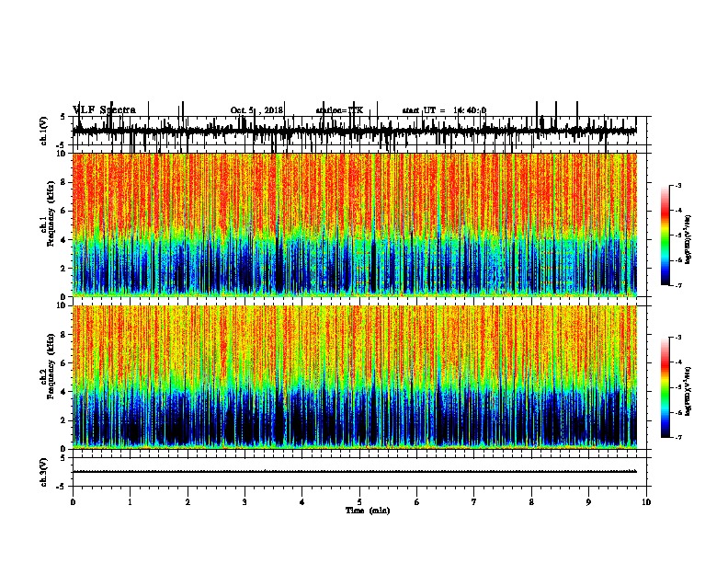Click the time axis tick label "3"
The width and height of the screenshot is (728, 563).
point(245,502)
